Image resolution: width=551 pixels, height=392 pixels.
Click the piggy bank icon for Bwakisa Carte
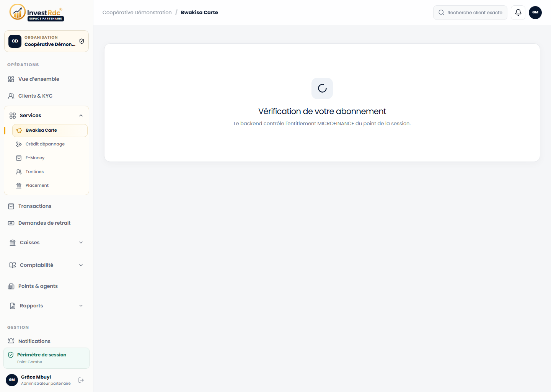[x=19, y=131]
